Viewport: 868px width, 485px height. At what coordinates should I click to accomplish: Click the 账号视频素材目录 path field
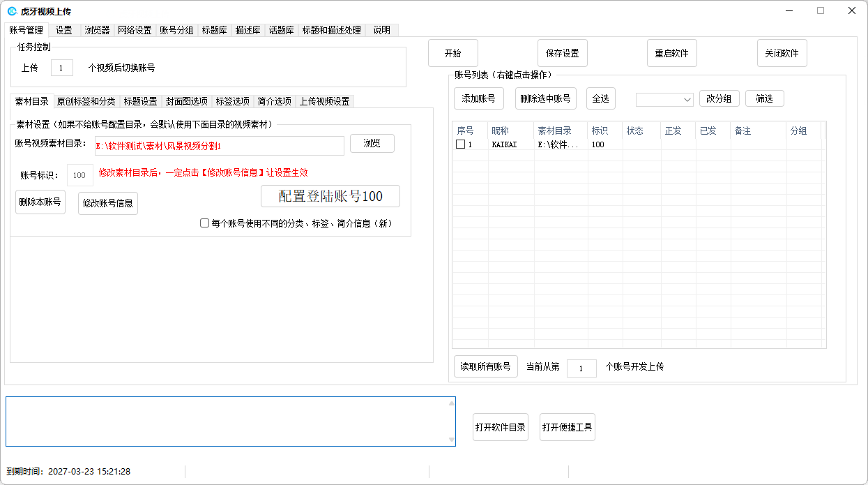(x=219, y=146)
